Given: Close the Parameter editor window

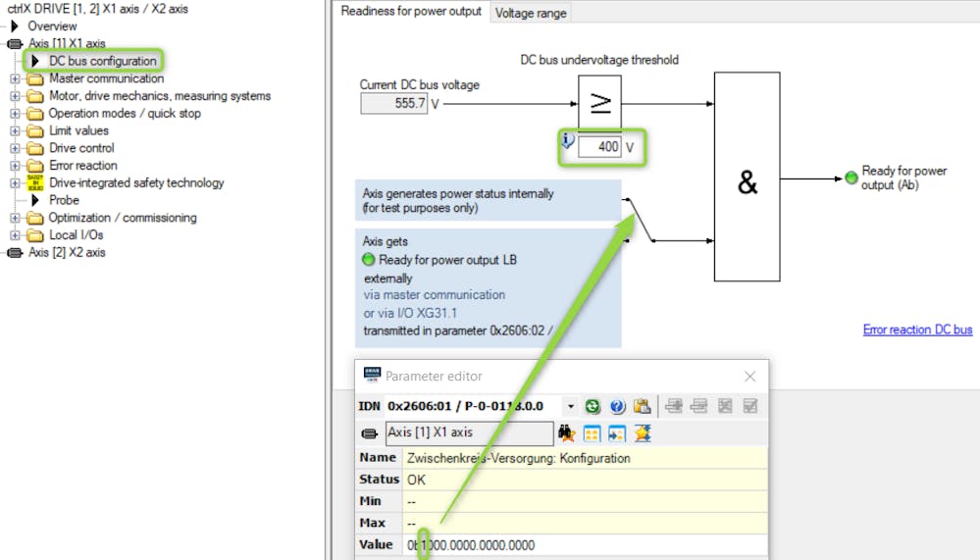Looking at the screenshot, I should coord(750,377).
